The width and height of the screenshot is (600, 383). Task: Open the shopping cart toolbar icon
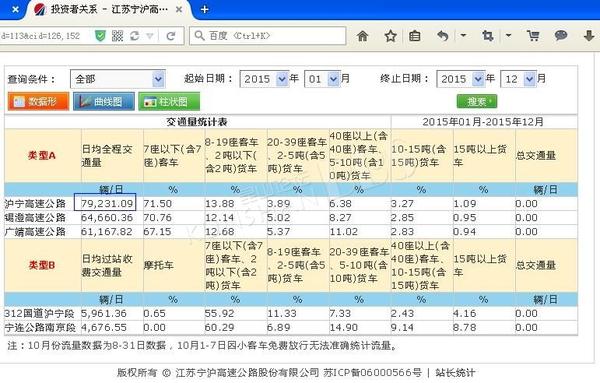(533, 36)
